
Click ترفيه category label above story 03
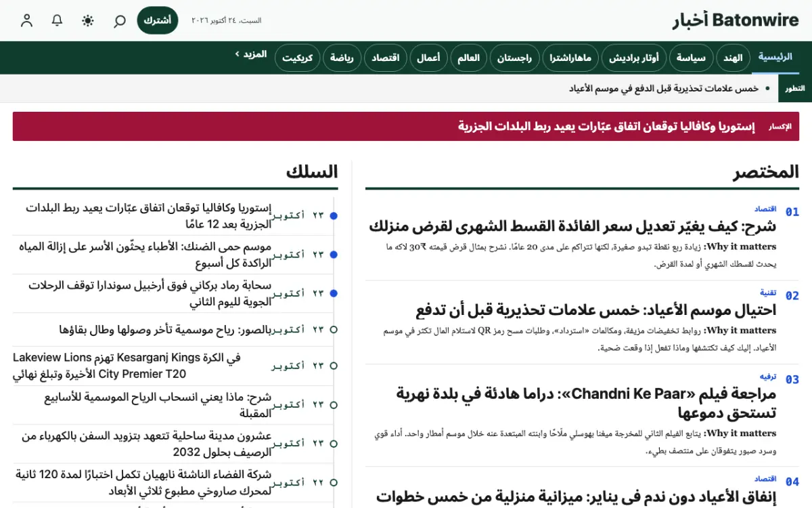pyautogui.click(x=767, y=376)
